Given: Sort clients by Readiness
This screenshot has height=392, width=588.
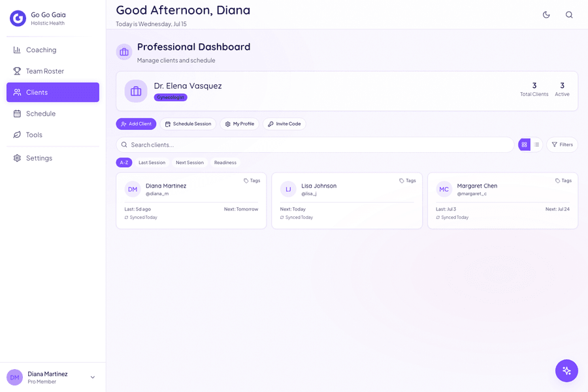Looking at the screenshot, I should tap(225, 163).
